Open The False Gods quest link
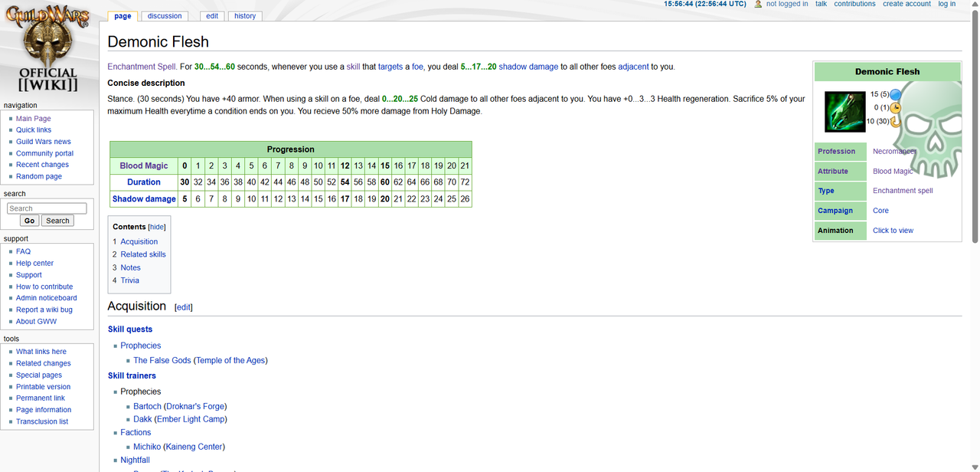 162,360
